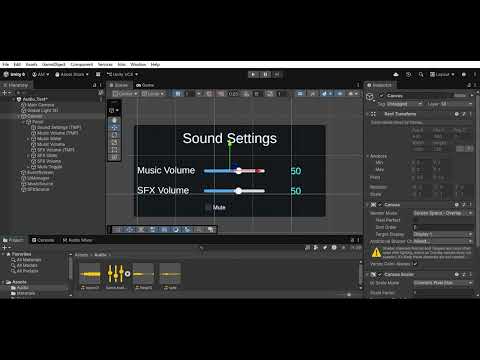Expand the Music Slider object in Hierarchy
This screenshot has height=360, width=480.
coord(28,139)
